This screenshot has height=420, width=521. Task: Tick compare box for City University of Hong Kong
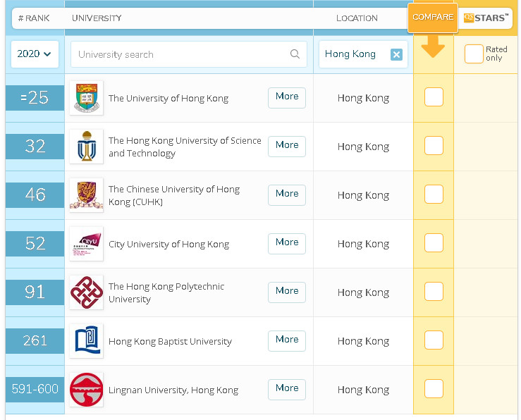pos(434,242)
